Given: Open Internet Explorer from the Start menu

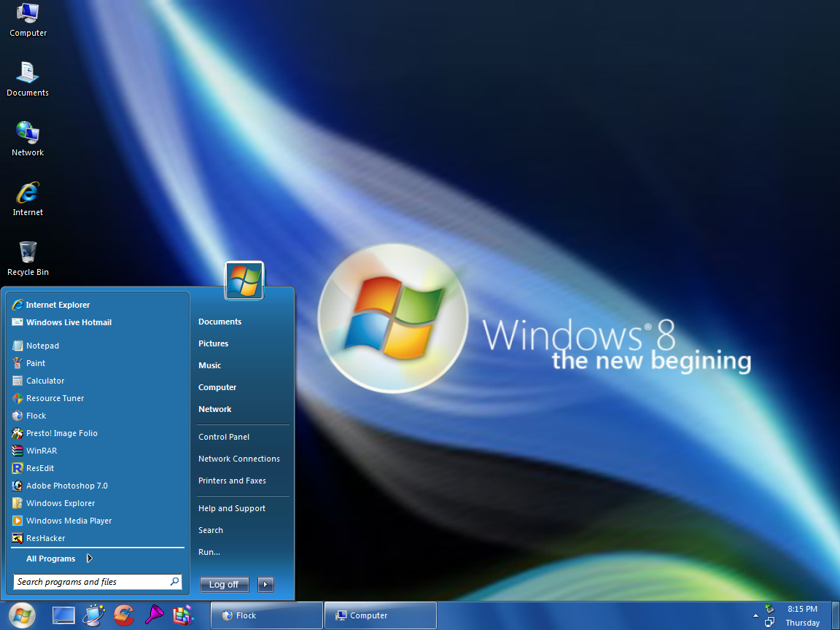Looking at the screenshot, I should pos(59,304).
